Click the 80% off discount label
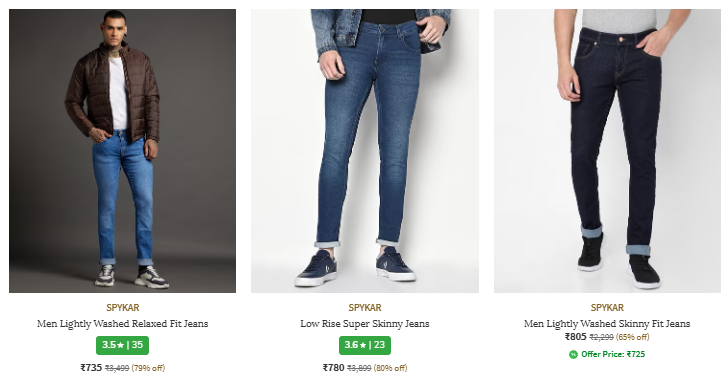728x382 pixels. (x=390, y=368)
